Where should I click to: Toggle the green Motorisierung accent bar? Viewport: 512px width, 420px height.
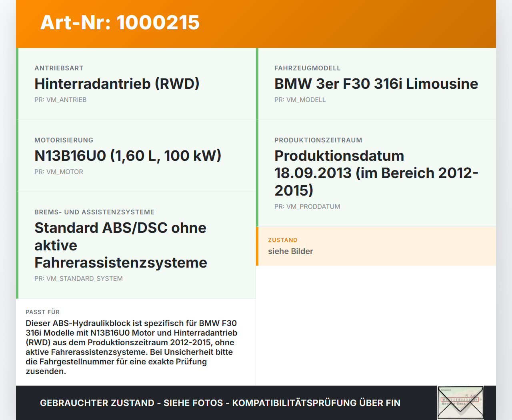(x=17, y=156)
